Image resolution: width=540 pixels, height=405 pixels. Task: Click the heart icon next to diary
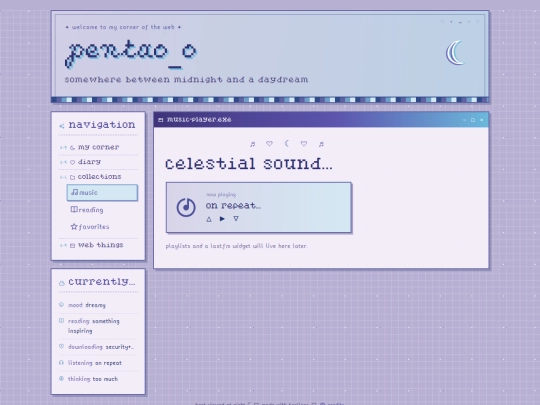[x=72, y=163]
